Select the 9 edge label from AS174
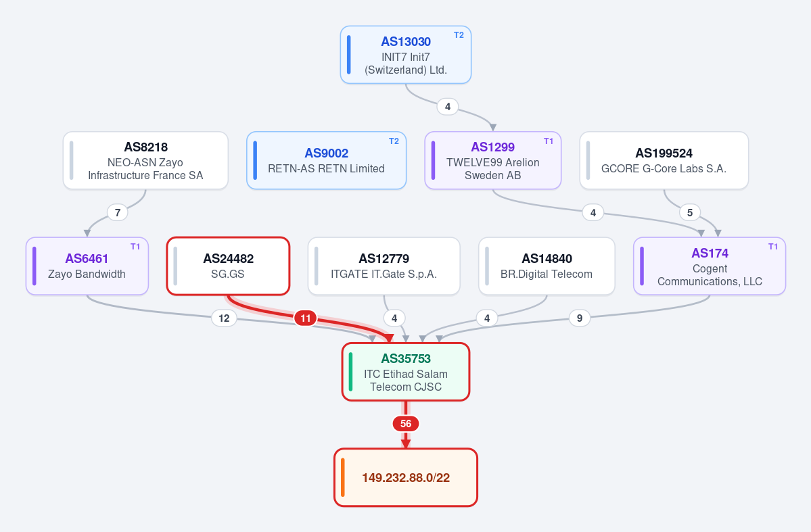The width and height of the screenshot is (811, 532). pyautogui.click(x=580, y=318)
